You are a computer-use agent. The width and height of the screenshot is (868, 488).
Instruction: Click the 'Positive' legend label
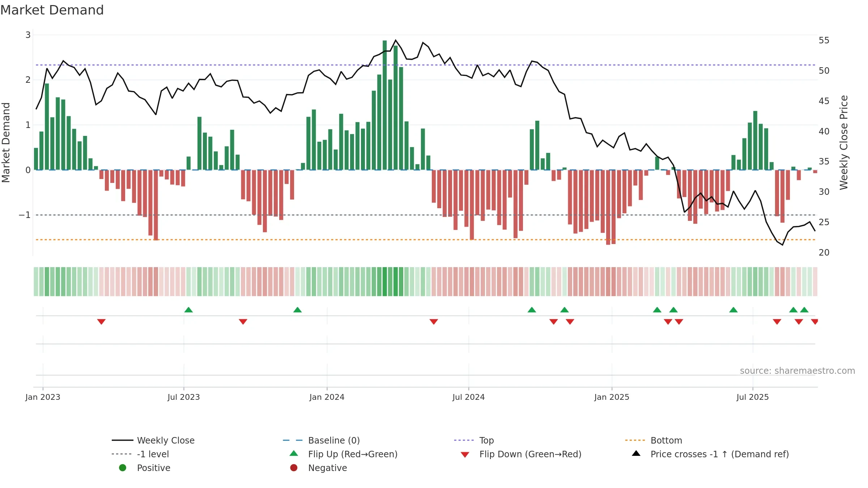pos(153,468)
